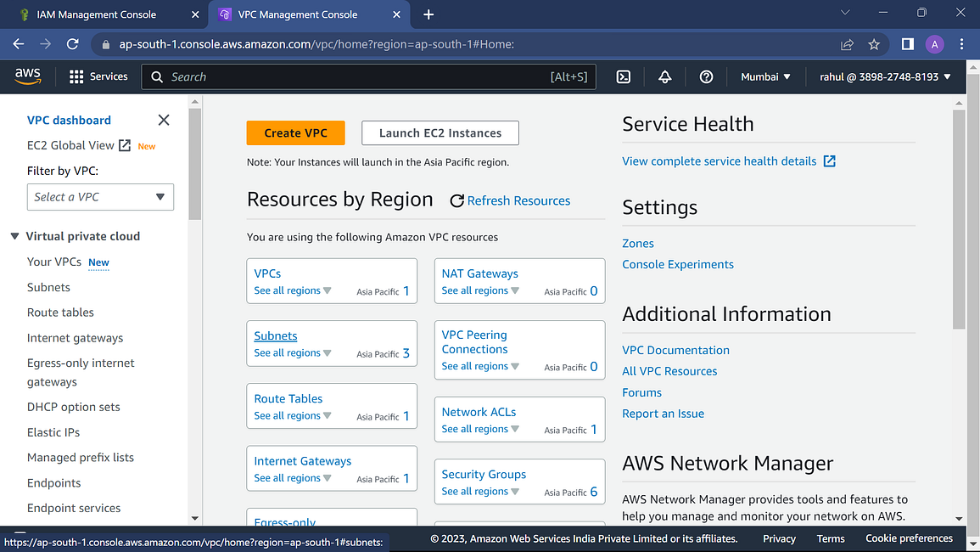980x552 pixels.
Task: Open Console Experiments link
Action: tap(677, 264)
